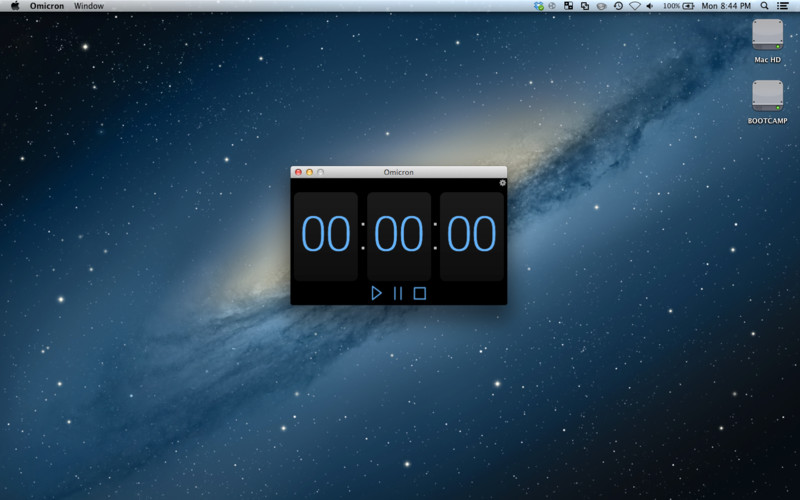Image resolution: width=800 pixels, height=500 pixels.
Task: Select the seconds 00 digit panel
Action: [472, 236]
